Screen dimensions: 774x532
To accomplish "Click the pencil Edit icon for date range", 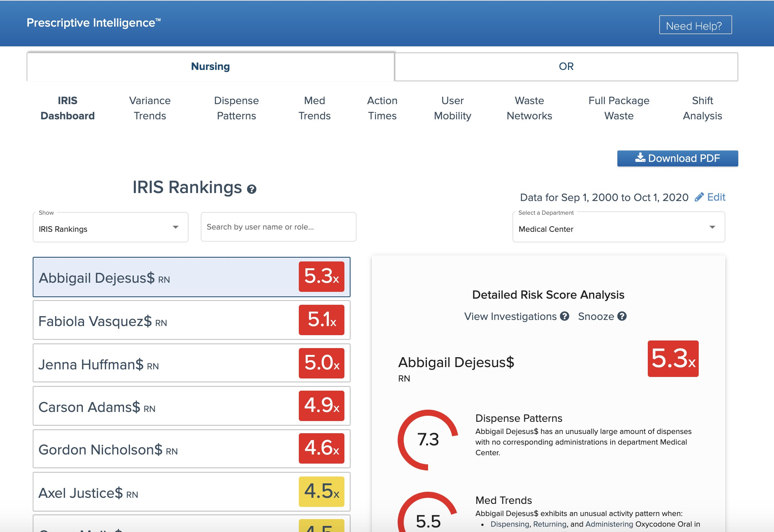I will click(699, 197).
